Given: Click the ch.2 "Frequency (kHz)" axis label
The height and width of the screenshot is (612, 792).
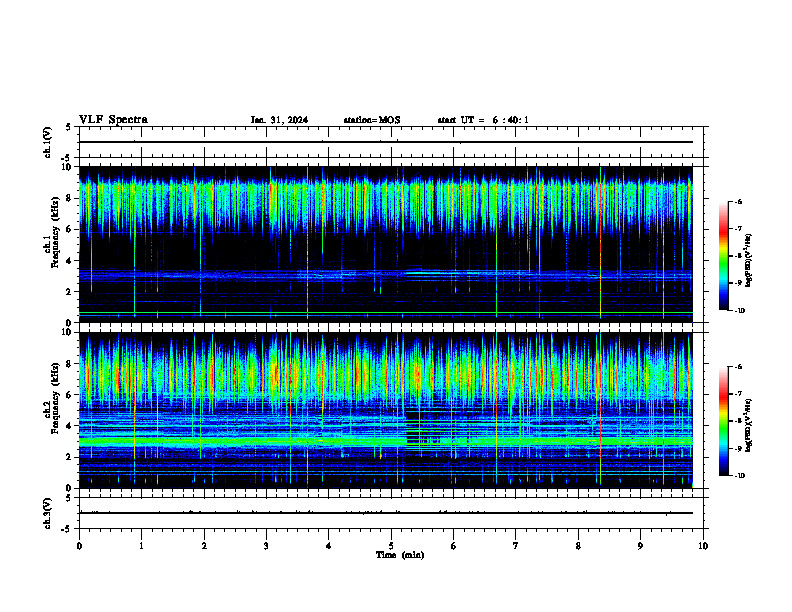Looking at the screenshot, I should point(54,397).
